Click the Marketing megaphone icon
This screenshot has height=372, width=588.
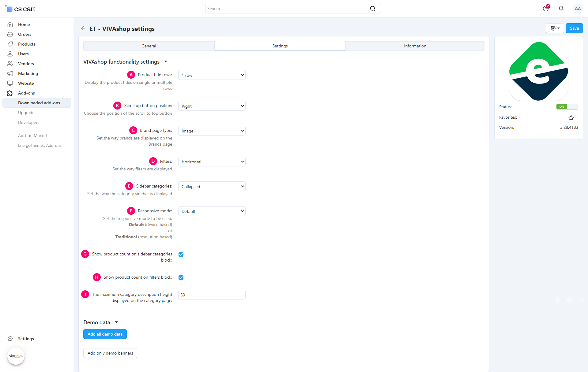(10, 73)
